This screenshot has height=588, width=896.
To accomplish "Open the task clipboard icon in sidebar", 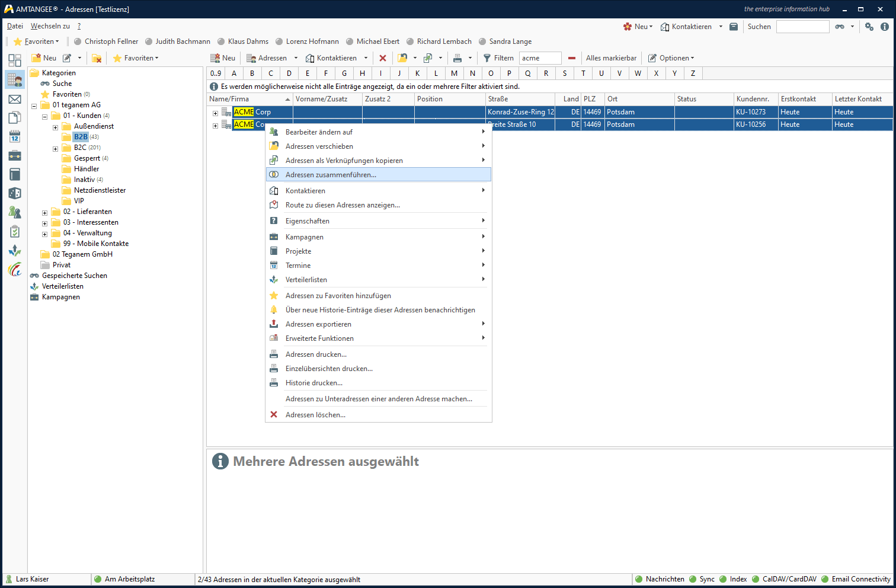I will 15,231.
